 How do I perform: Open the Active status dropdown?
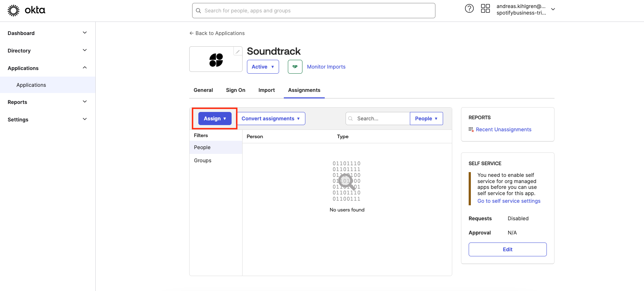tap(263, 67)
